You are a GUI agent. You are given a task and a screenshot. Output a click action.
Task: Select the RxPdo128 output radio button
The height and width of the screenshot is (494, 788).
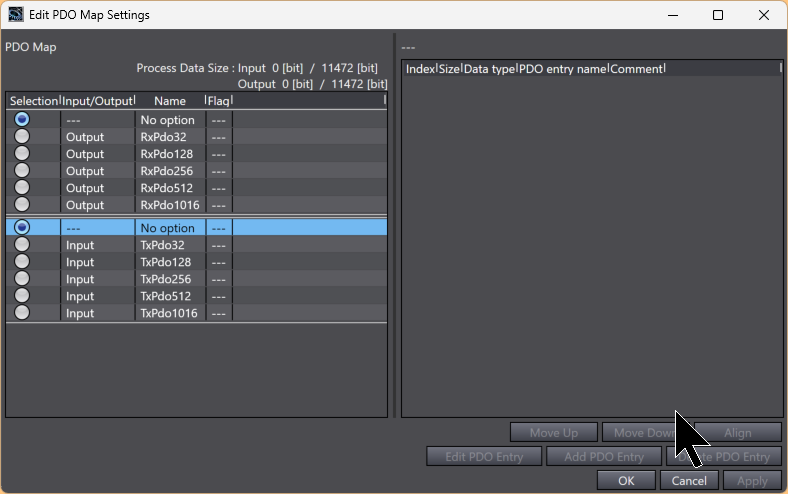22,154
